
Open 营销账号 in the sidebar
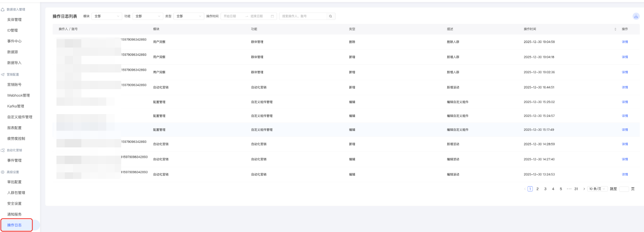[15, 85]
